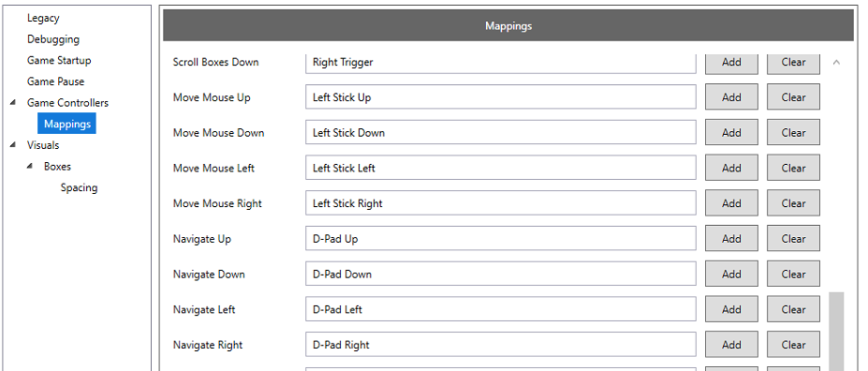Click the Navigate Down mapping field

coord(500,275)
